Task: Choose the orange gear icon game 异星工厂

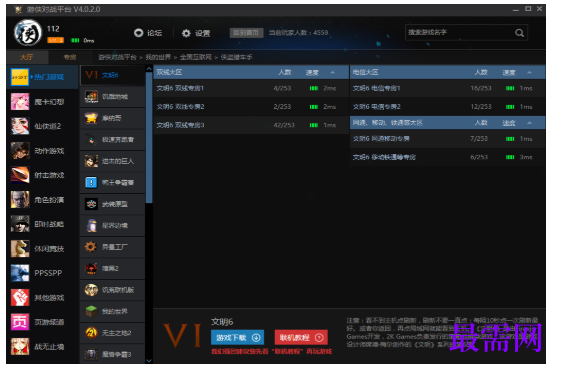Action: click(92, 247)
